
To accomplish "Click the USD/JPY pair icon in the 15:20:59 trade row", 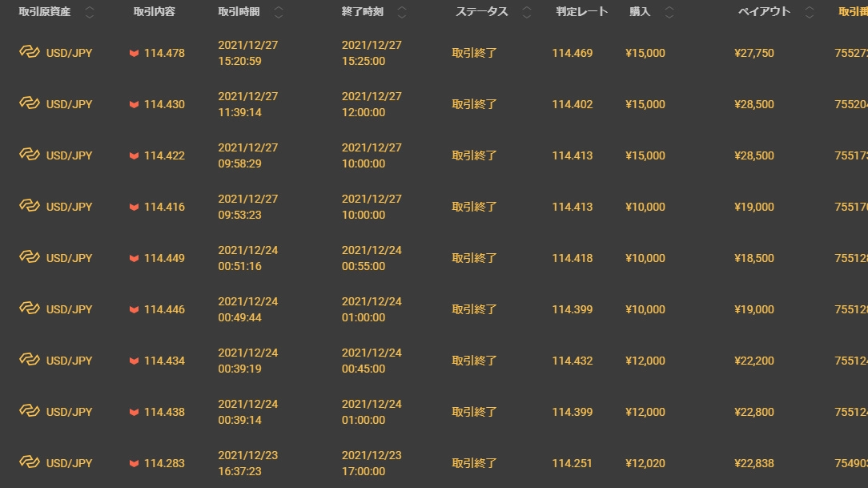I will click(30, 52).
